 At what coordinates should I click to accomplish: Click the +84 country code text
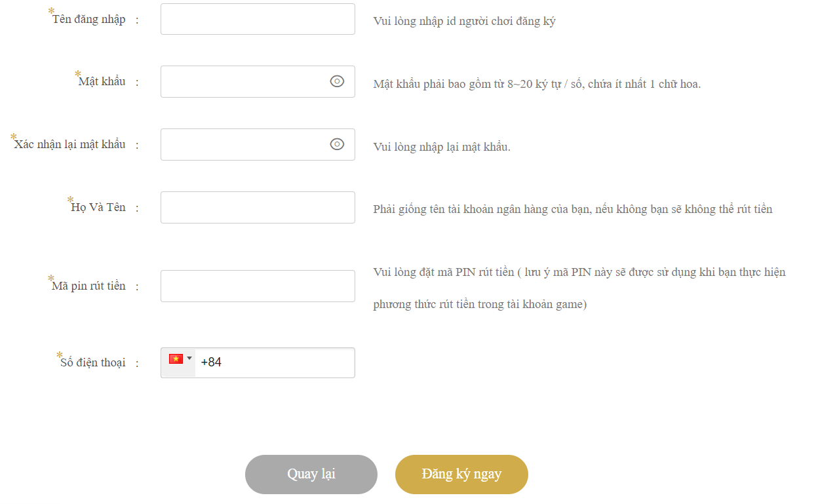[x=211, y=362]
